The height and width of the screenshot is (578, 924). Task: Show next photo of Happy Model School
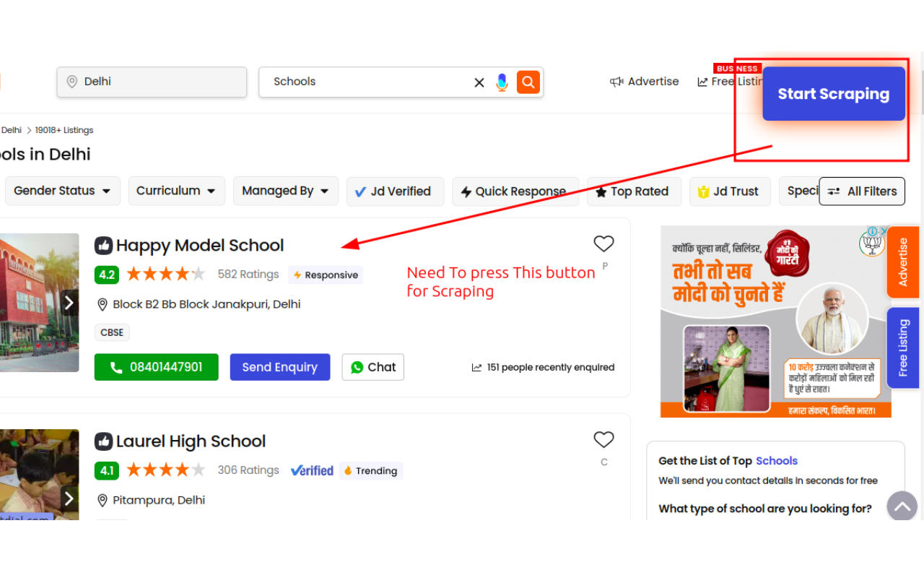coord(69,303)
